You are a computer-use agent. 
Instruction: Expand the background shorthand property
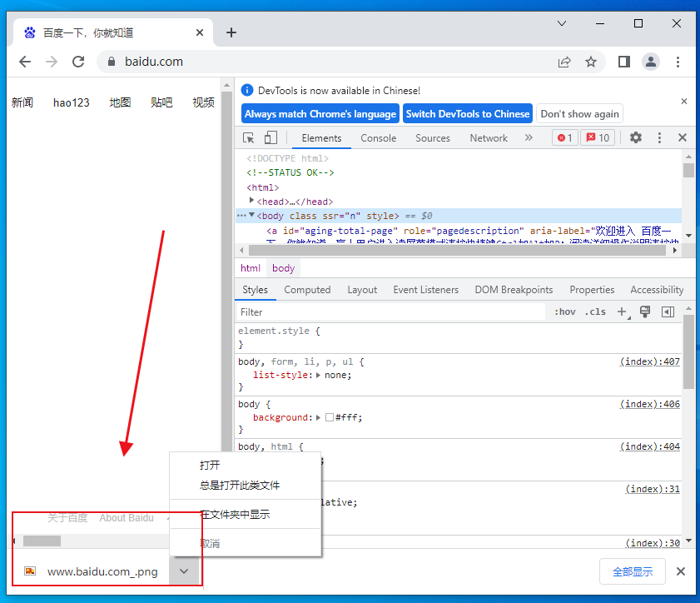point(318,417)
